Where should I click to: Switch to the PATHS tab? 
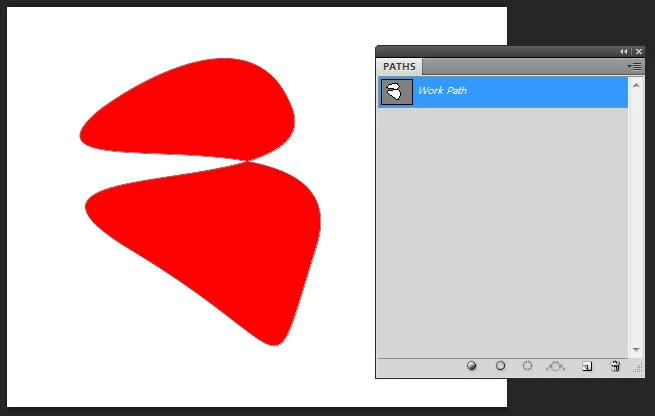[399, 66]
